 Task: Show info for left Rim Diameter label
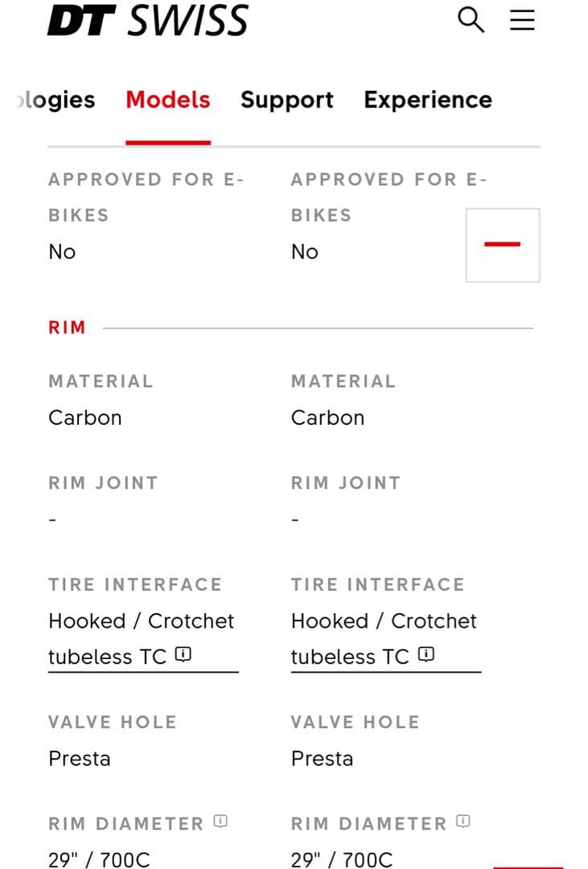point(220,822)
